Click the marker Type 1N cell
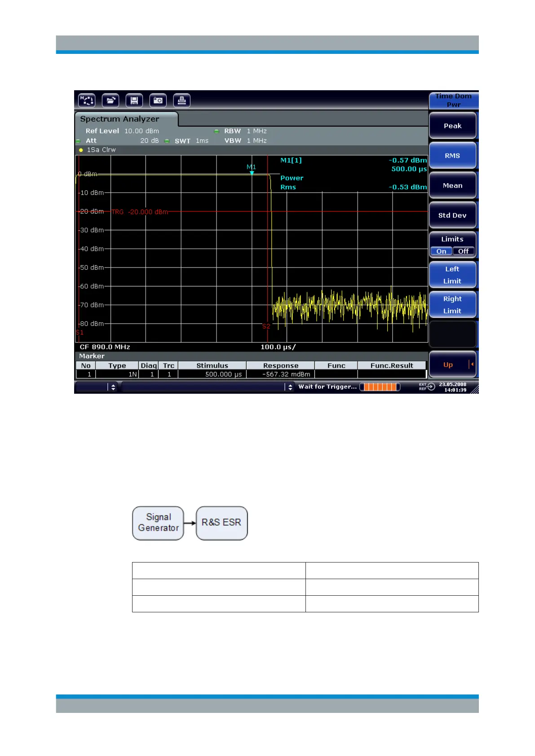 click(117, 374)
